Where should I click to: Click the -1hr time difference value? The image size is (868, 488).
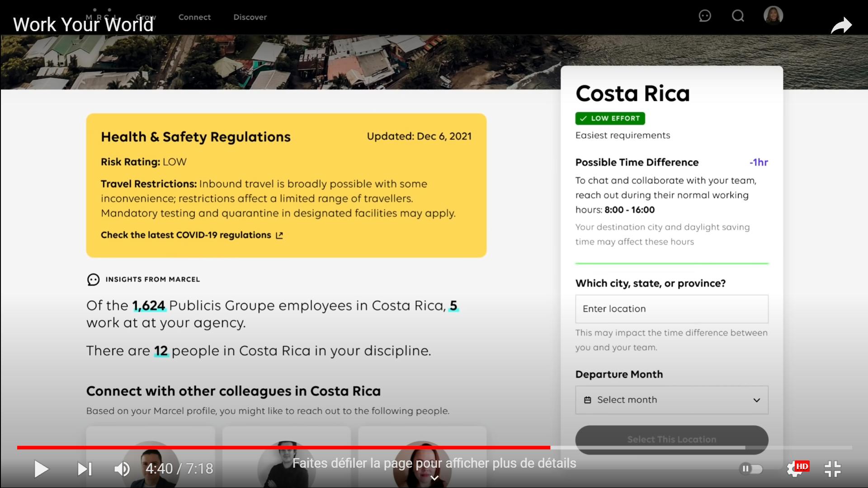[759, 162]
